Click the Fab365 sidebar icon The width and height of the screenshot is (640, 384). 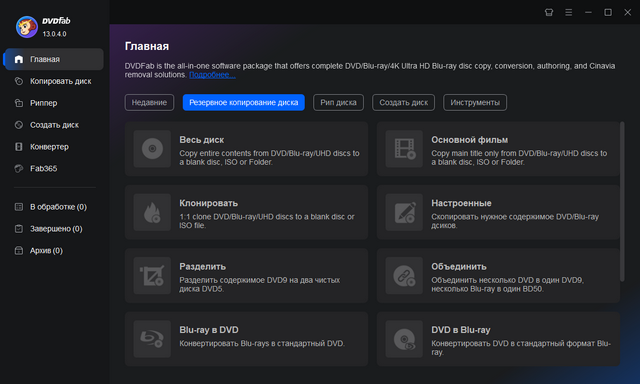coord(19,168)
